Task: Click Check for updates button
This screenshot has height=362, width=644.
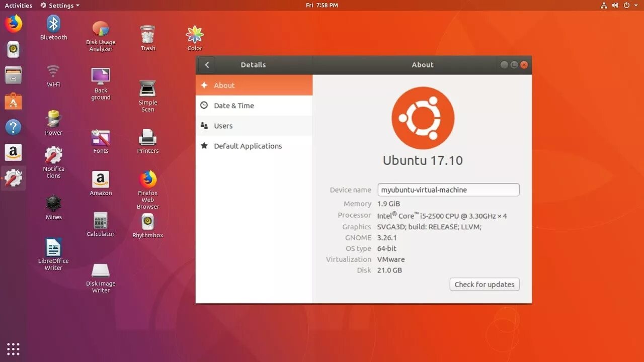Action: click(x=485, y=284)
